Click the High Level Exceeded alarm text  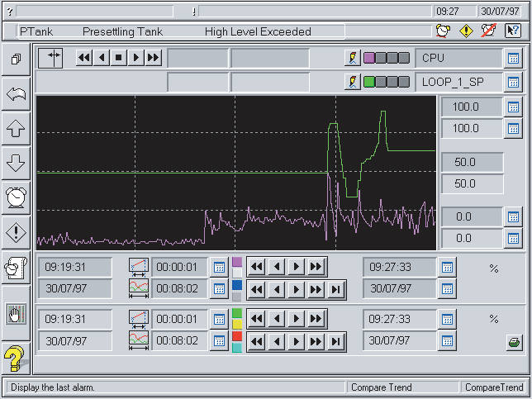[x=258, y=31]
